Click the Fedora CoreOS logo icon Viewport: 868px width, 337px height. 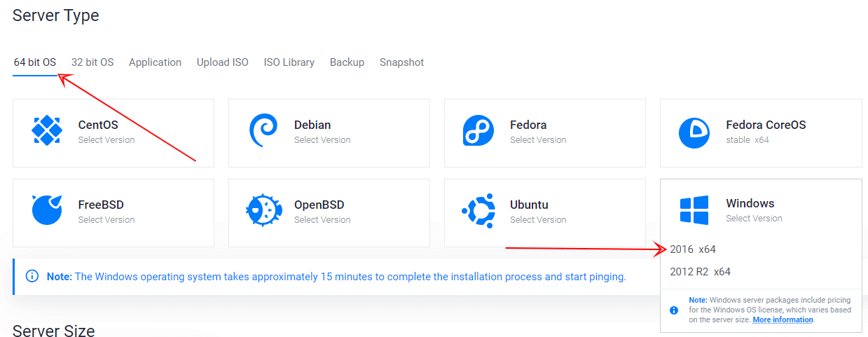click(x=694, y=132)
